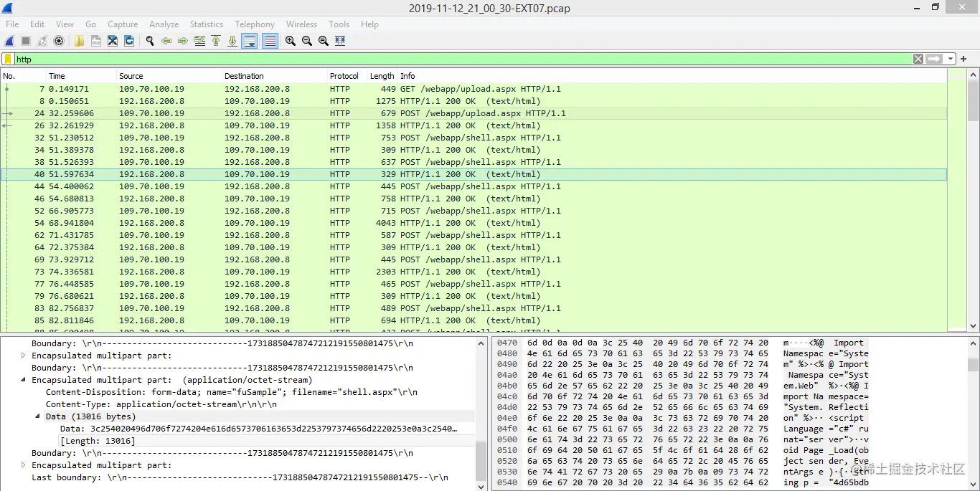Open the capture options gear icon
980x491 pixels.
pyautogui.click(x=59, y=41)
